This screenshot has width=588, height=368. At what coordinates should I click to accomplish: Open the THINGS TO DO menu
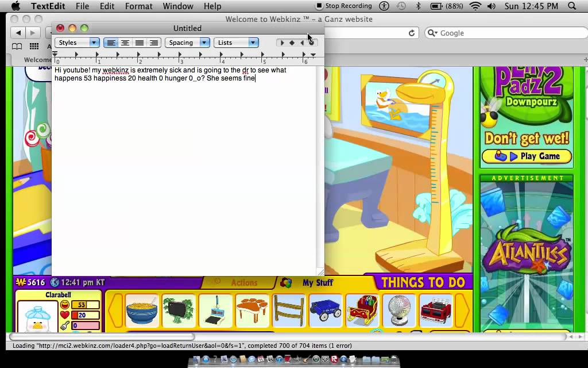pyautogui.click(x=423, y=282)
